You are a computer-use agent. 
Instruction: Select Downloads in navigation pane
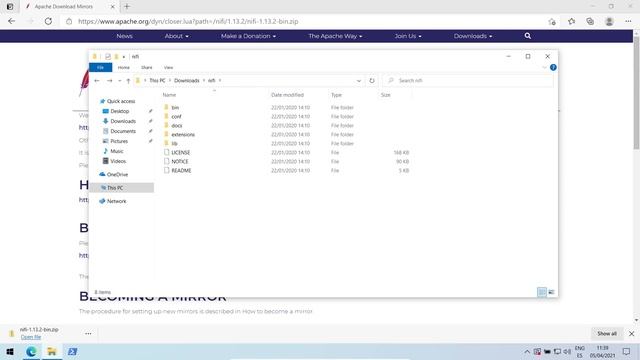click(x=123, y=121)
